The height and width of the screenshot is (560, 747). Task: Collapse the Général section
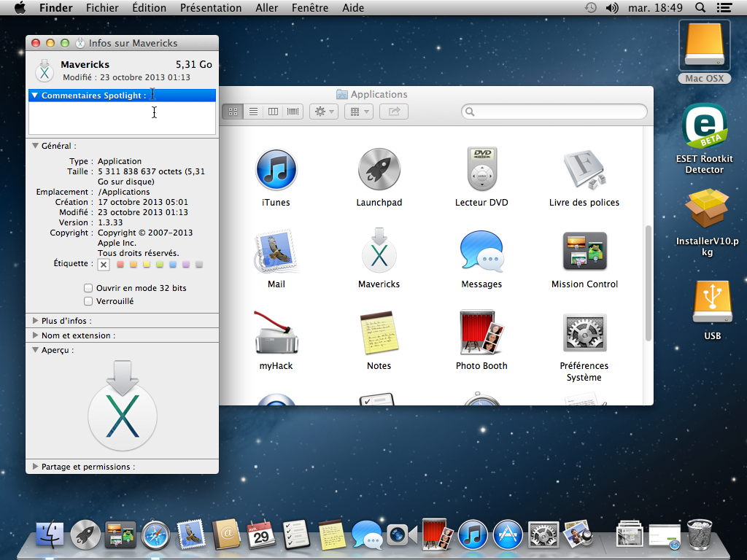[x=35, y=146]
